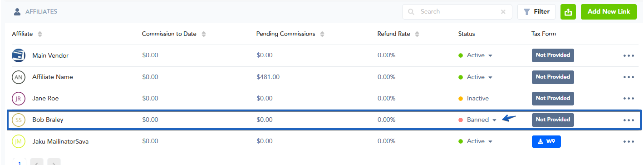Click the AN avatar for Affiliate Name
Viewport: 644px width, 165px height.
(19, 77)
